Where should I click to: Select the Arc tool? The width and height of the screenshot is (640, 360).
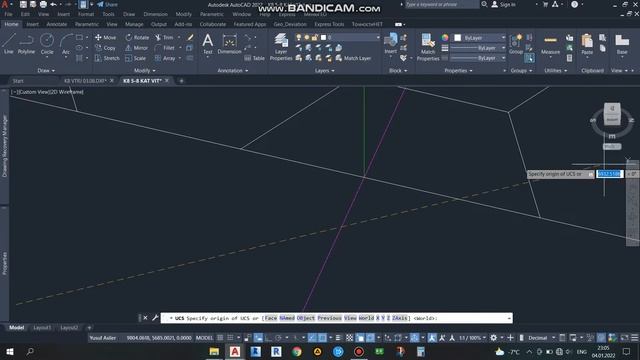click(66, 44)
